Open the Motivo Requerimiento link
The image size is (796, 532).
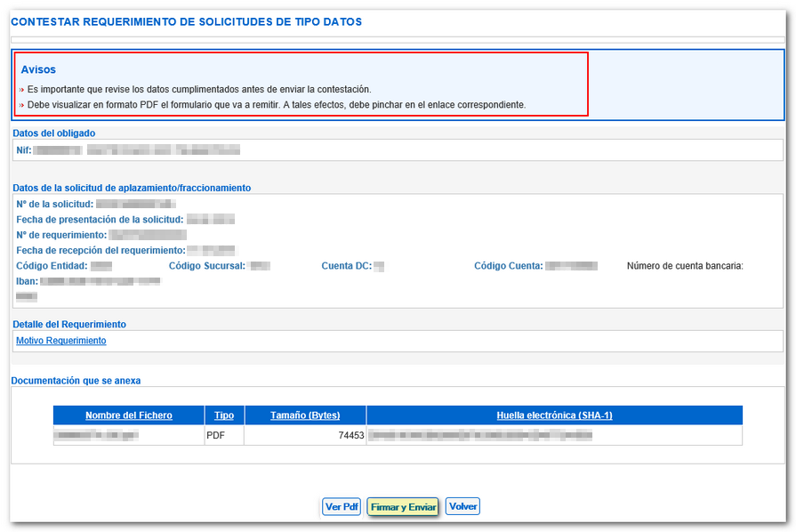click(60, 341)
